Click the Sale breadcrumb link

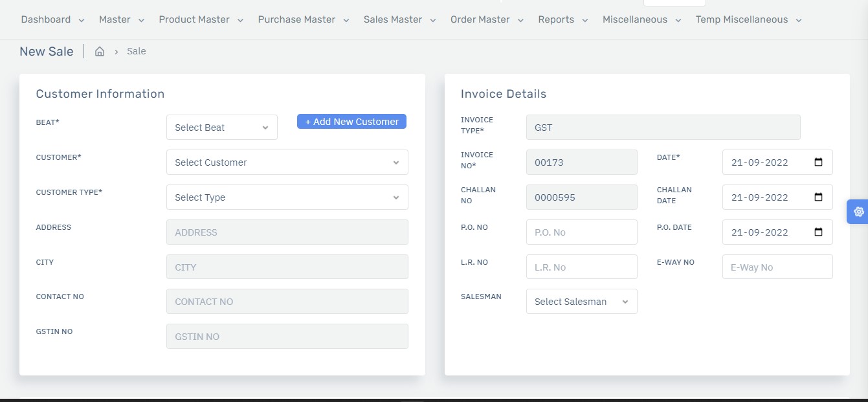tap(137, 51)
